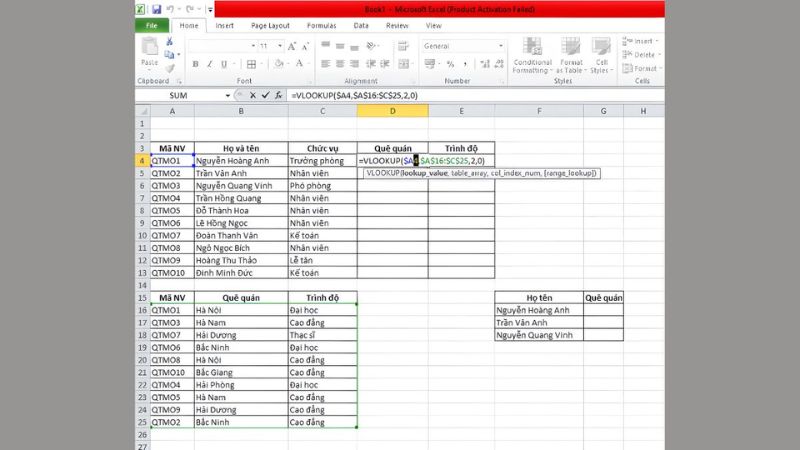Click the lookup_value link in VLOOKUP tooltip

pos(424,173)
